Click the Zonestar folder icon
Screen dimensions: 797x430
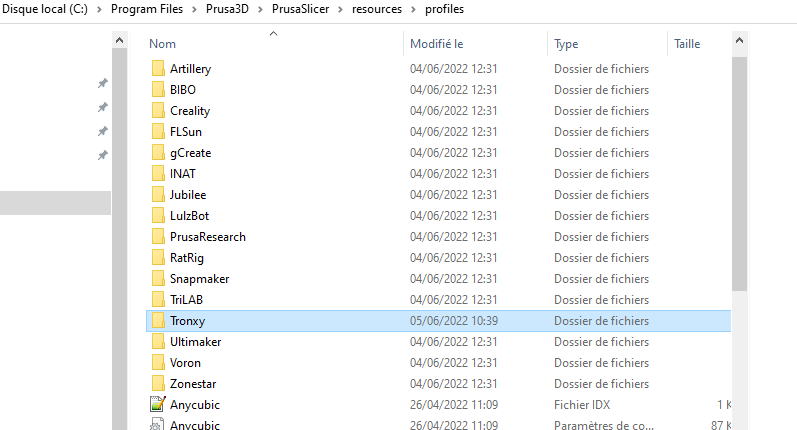tap(158, 384)
